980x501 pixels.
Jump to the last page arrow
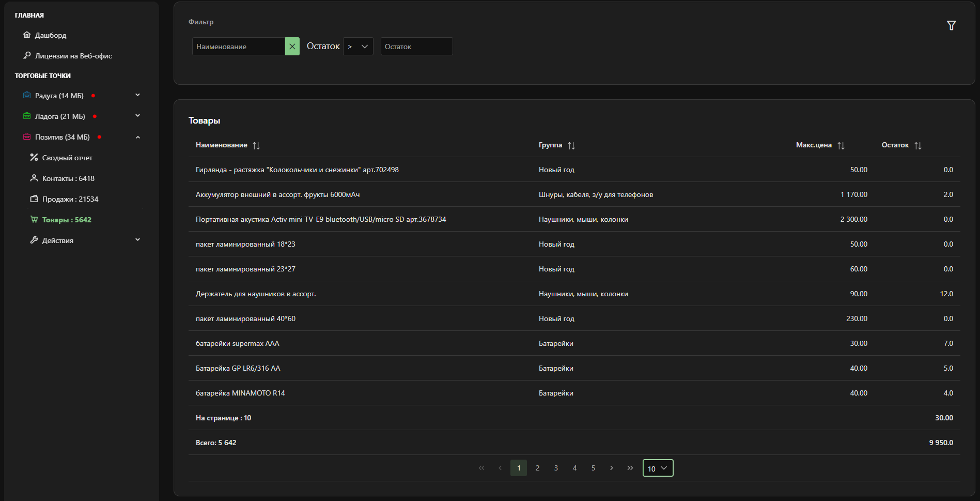coord(630,468)
